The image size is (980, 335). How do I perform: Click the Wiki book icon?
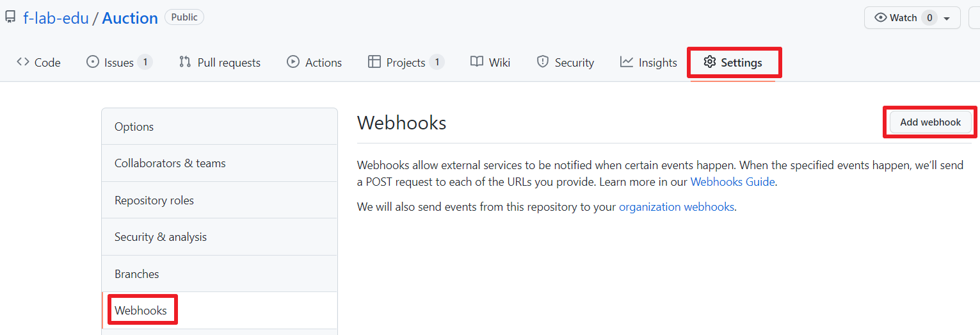pyautogui.click(x=477, y=62)
